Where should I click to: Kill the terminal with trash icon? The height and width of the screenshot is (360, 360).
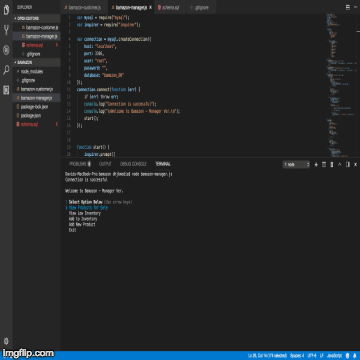point(332,164)
